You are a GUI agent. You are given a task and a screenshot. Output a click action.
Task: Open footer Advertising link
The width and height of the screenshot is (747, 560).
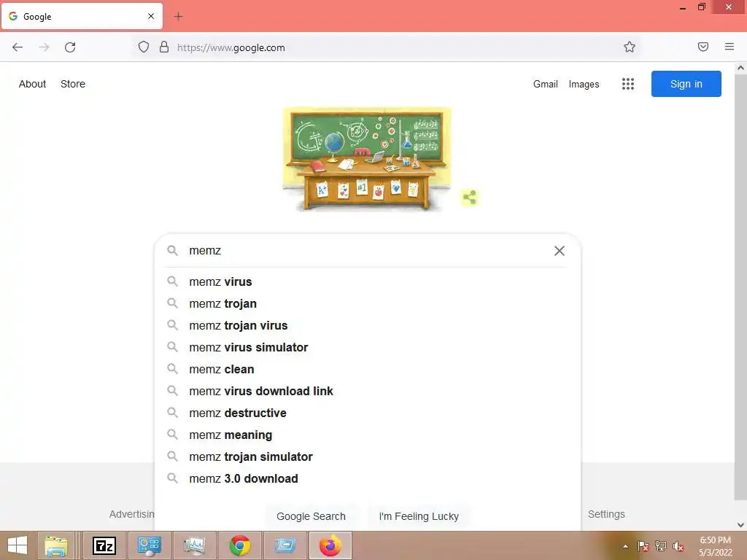pos(132,514)
